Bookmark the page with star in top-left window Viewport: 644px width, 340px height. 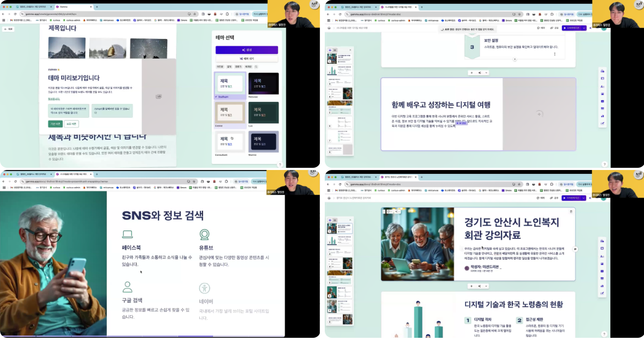point(194,14)
